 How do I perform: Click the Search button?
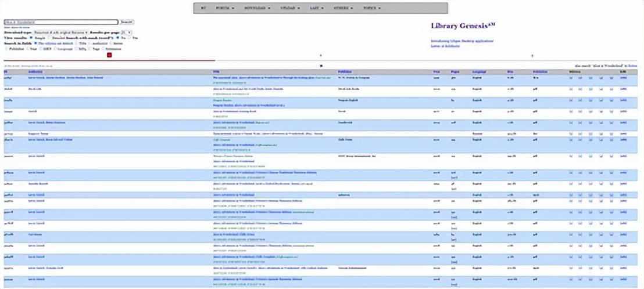pyautogui.click(x=127, y=22)
